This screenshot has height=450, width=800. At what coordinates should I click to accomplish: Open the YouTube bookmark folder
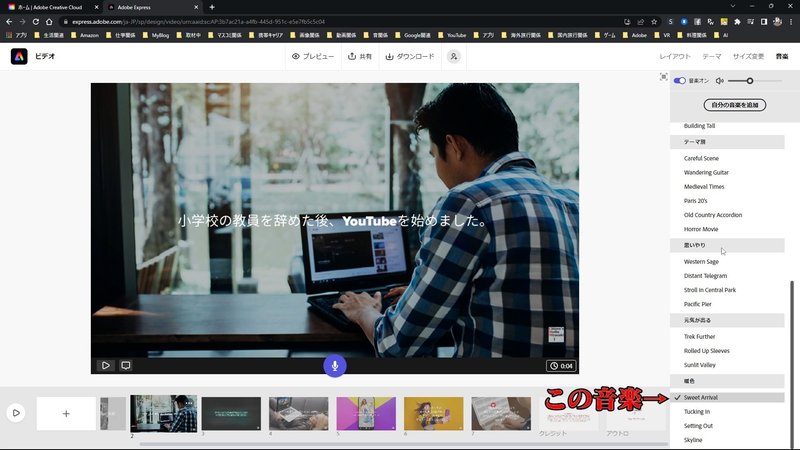pyautogui.click(x=452, y=35)
